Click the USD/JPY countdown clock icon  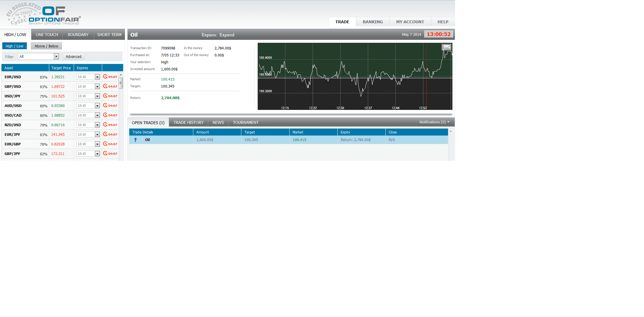(x=105, y=96)
